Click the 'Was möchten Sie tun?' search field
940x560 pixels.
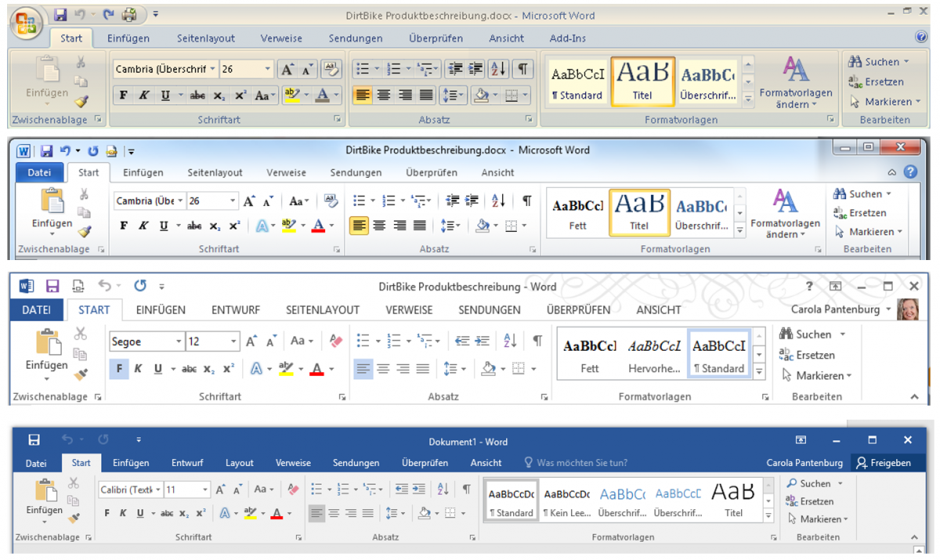click(x=581, y=463)
